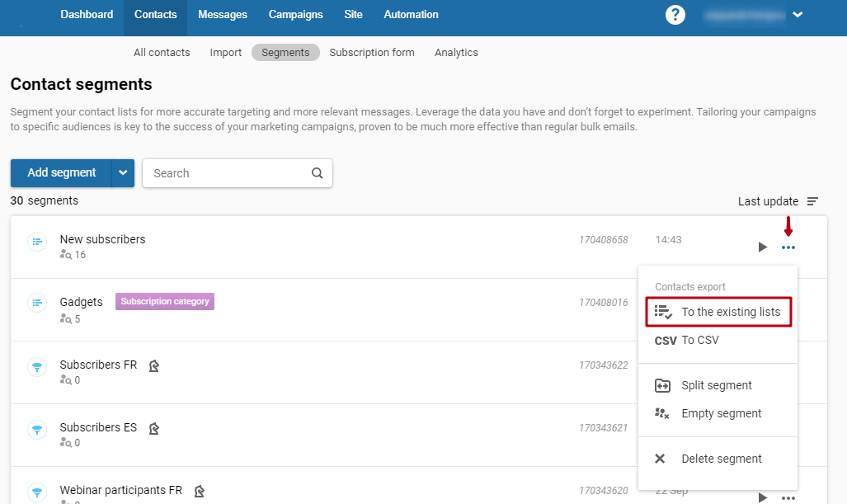Click the Subscribers ES contact count icon
This screenshot has width=847, height=504.
pos(66,442)
